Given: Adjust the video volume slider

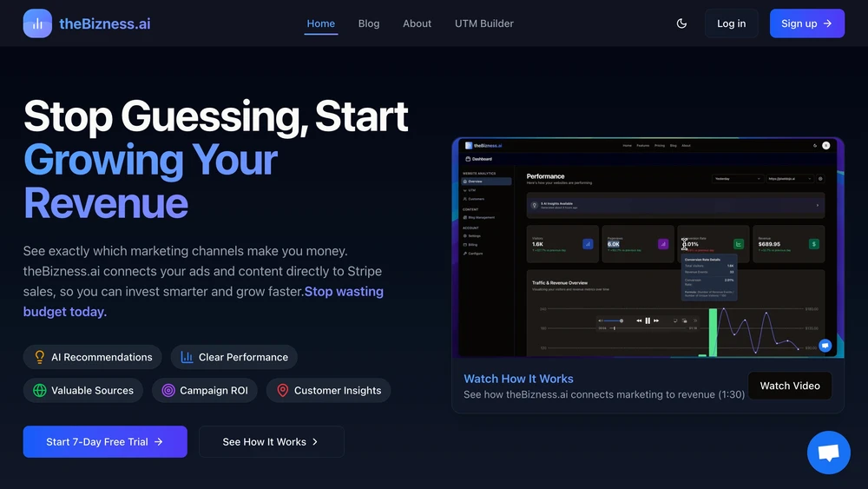Looking at the screenshot, I should (x=614, y=320).
